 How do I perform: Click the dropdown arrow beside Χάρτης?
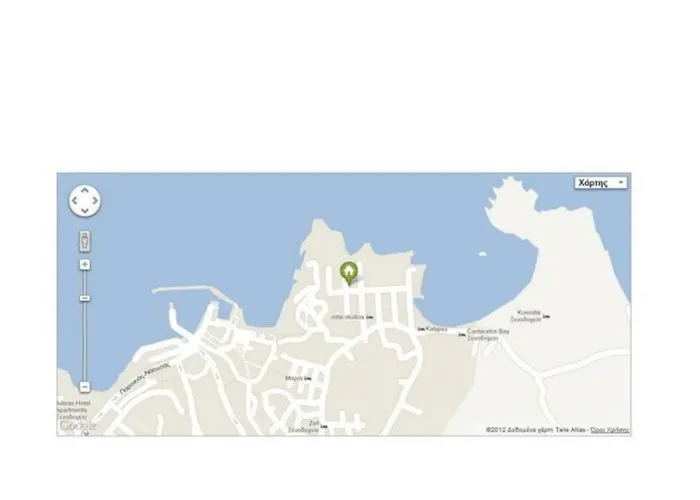click(x=621, y=183)
